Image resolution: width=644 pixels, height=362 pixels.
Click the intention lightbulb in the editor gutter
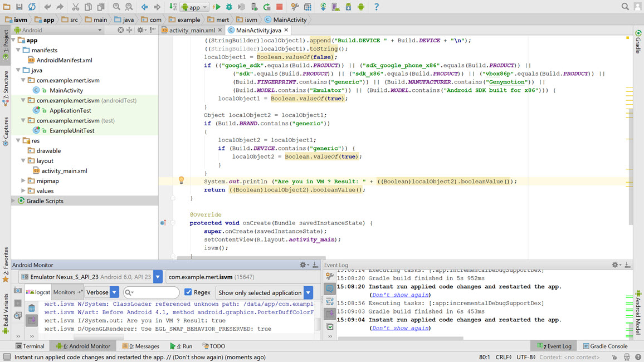tap(181, 180)
